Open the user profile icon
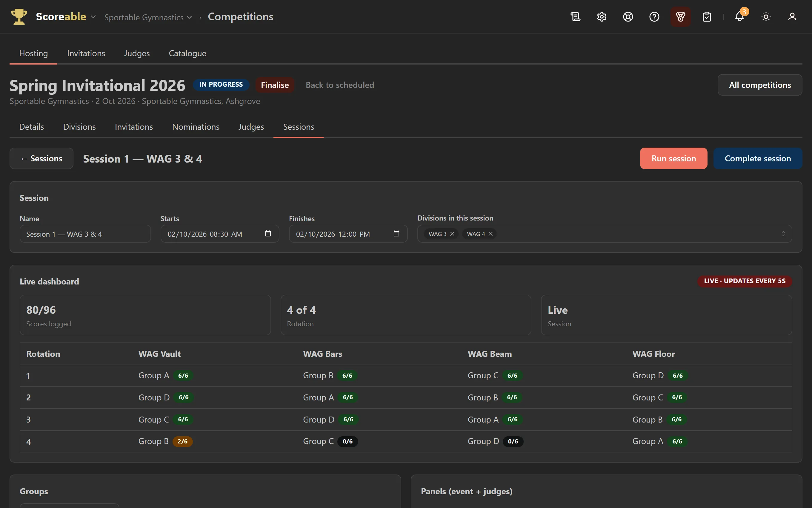812x508 pixels. [792, 17]
